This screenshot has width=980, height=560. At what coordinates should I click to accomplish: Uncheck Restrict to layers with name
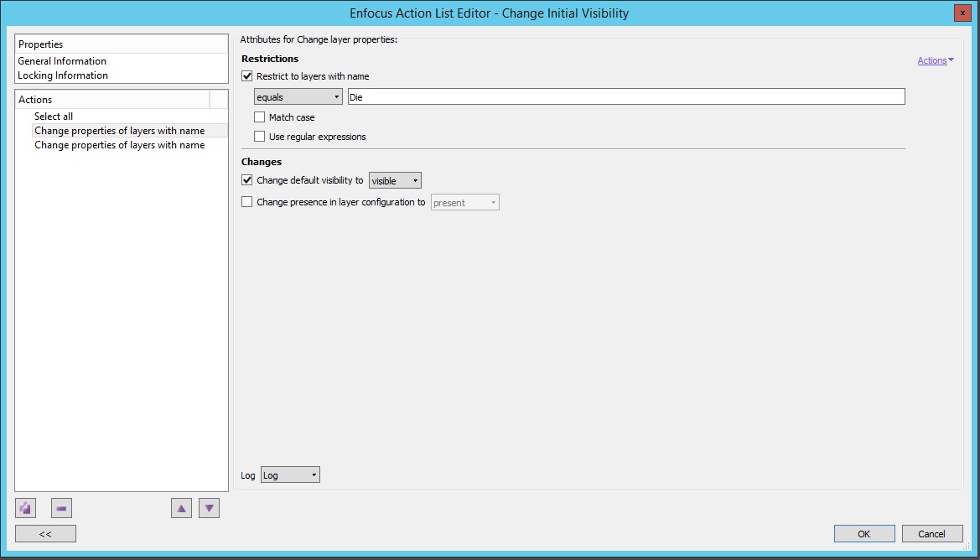(x=246, y=76)
